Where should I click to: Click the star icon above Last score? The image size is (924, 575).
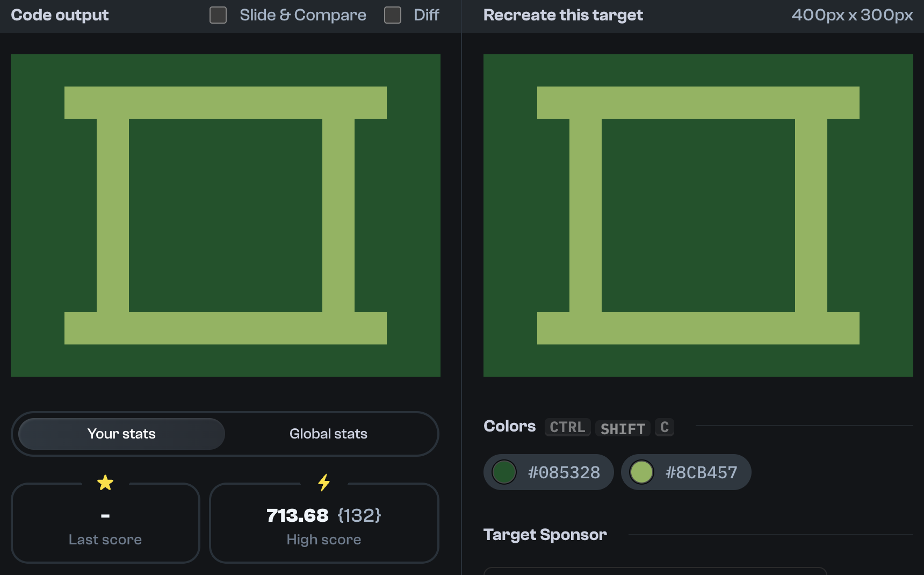coord(105,482)
